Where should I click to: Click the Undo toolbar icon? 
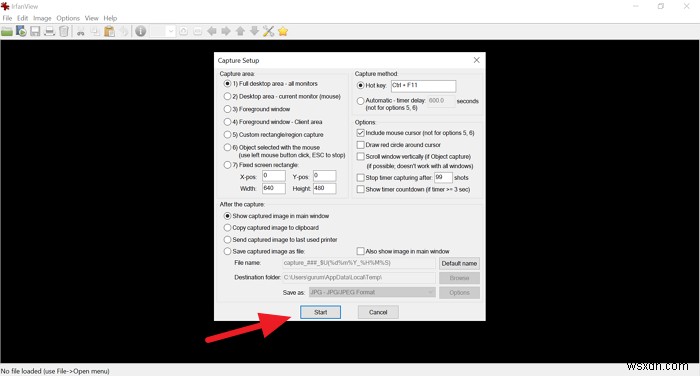click(x=124, y=31)
